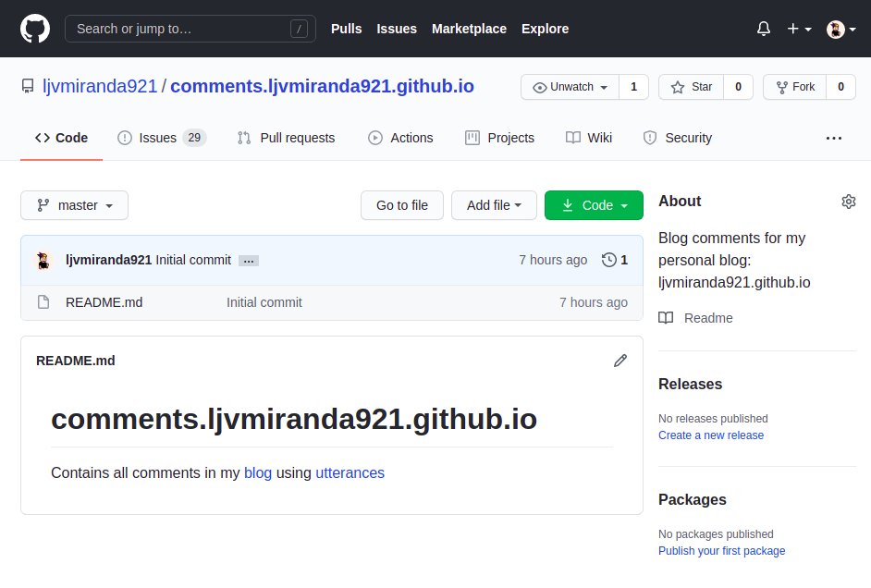Open the Pull requests tab
Image resolution: width=871 pixels, height=588 pixels.
coord(286,138)
